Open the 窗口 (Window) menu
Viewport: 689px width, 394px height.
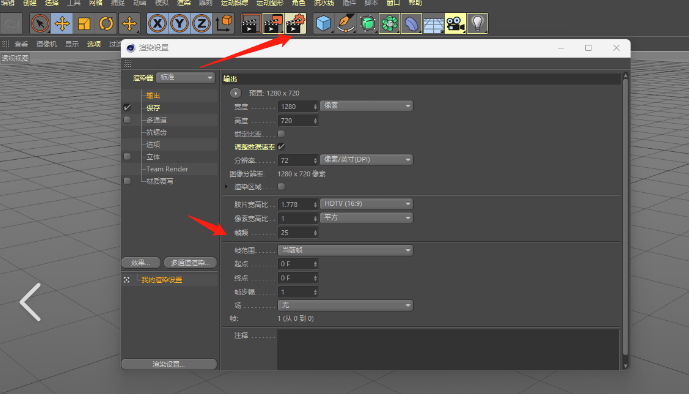tap(393, 3)
